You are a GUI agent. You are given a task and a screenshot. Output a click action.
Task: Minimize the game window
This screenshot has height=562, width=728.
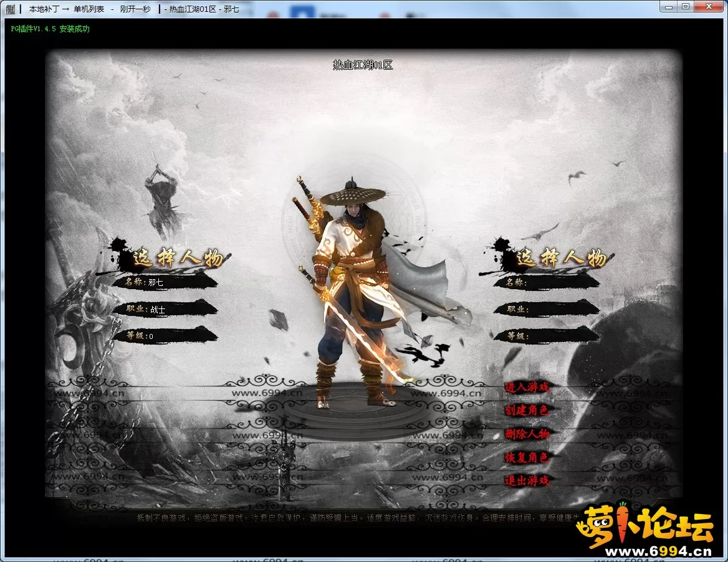[669, 6]
